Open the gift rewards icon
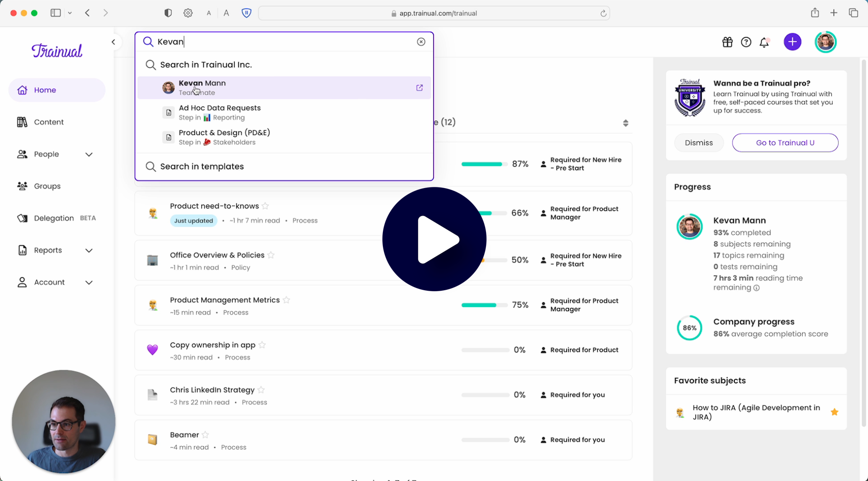 tap(727, 42)
